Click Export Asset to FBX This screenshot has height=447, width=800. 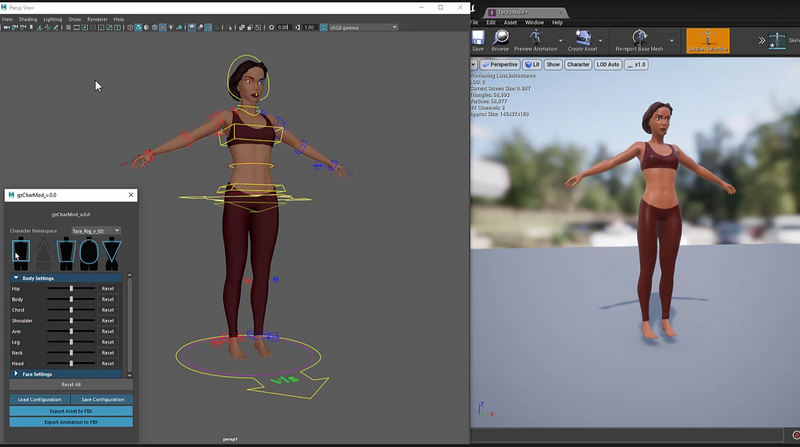tap(71, 411)
